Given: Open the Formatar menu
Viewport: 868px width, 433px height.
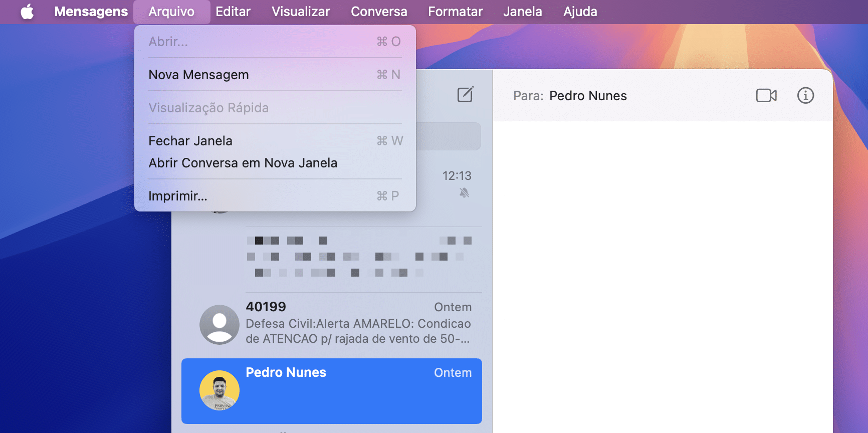Looking at the screenshot, I should [x=455, y=12].
